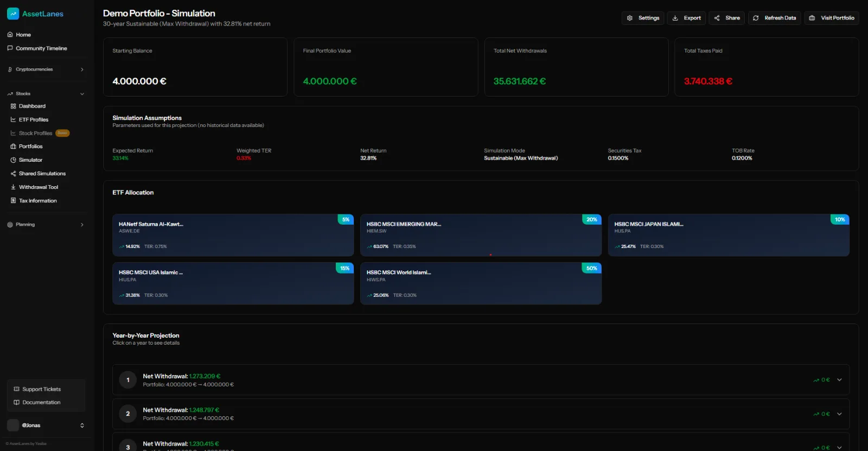Screen dimensions: 868x451
Task: Open Portfolios from the sidebar
Action: click(31, 147)
